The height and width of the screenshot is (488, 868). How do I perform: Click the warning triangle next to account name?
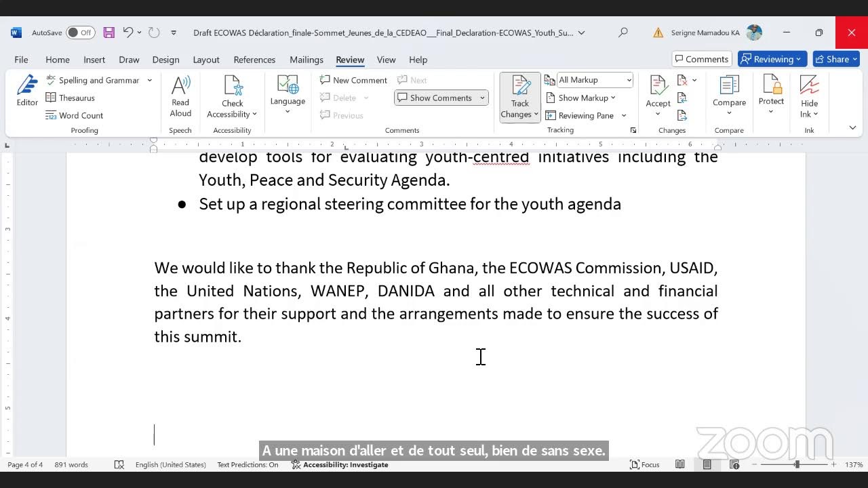pos(658,33)
